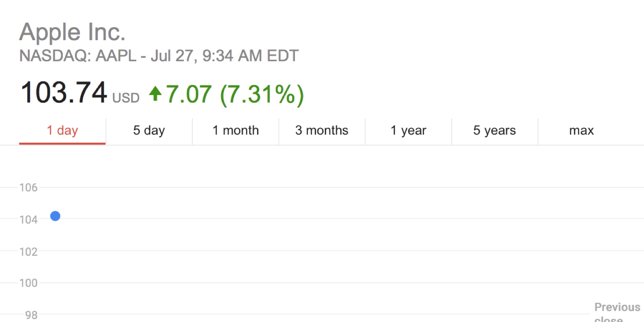The width and height of the screenshot is (644, 322).
Task: Switch to the 5 day range
Action: click(x=149, y=131)
